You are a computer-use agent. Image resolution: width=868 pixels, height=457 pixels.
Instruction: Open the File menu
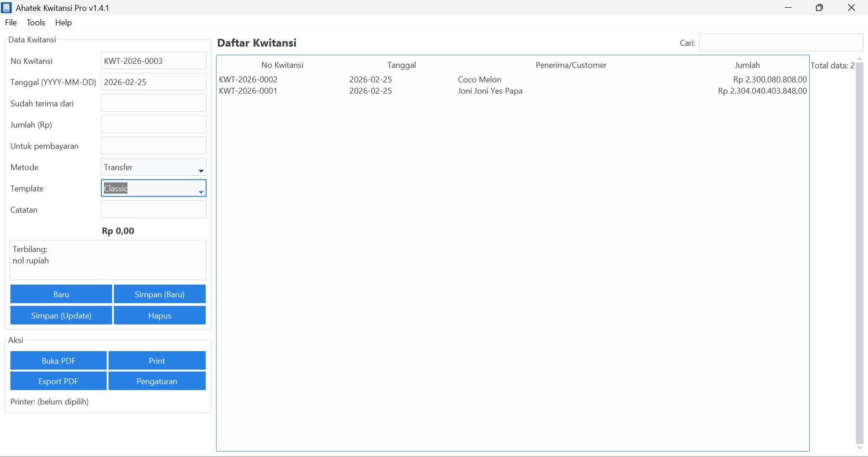pos(11,22)
